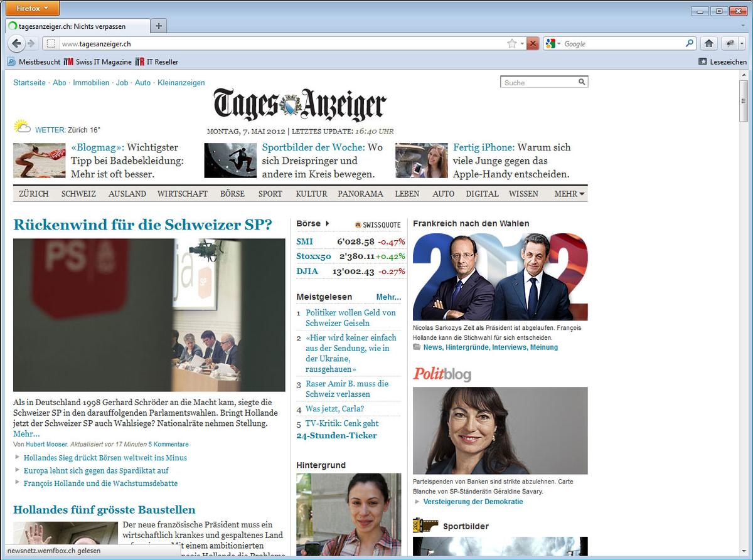This screenshot has width=753, height=560.
Task: Select the tagesanzeiger.ch browser tab
Action: pos(77,26)
